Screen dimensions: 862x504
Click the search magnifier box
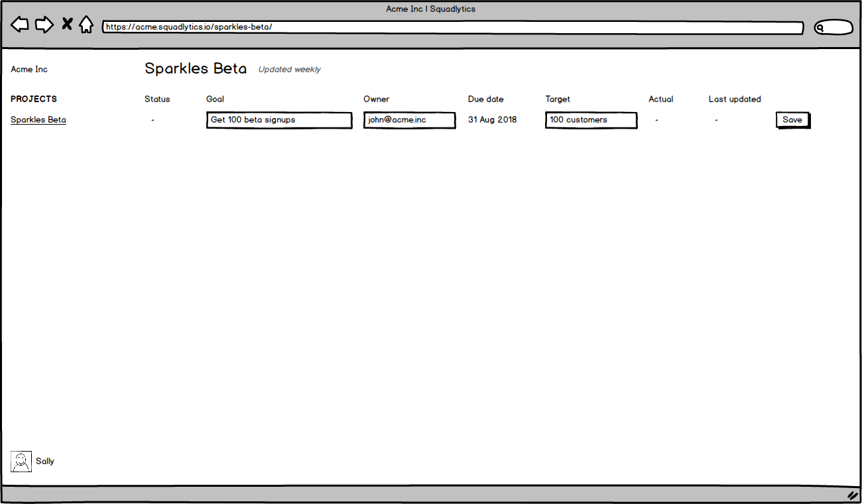click(833, 28)
